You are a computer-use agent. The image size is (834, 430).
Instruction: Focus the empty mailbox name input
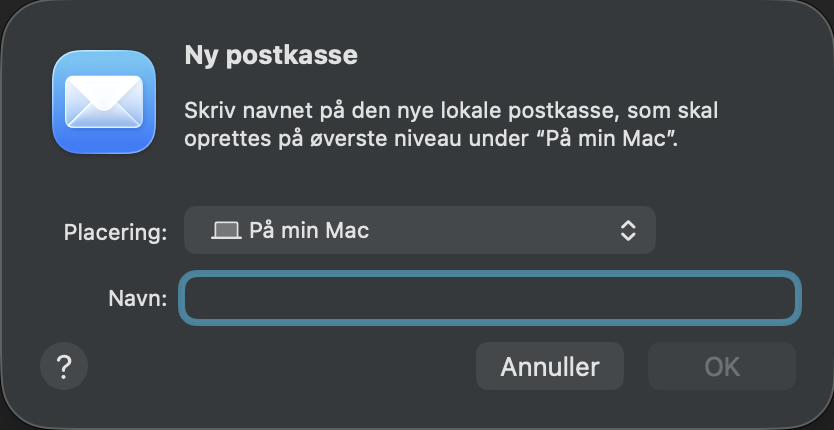tap(489, 299)
